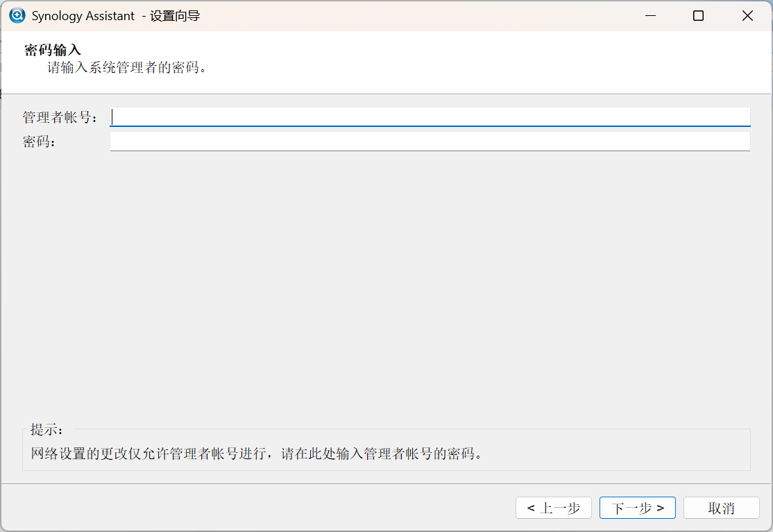
Task: Click inside the 密码 input field
Action: 430,141
